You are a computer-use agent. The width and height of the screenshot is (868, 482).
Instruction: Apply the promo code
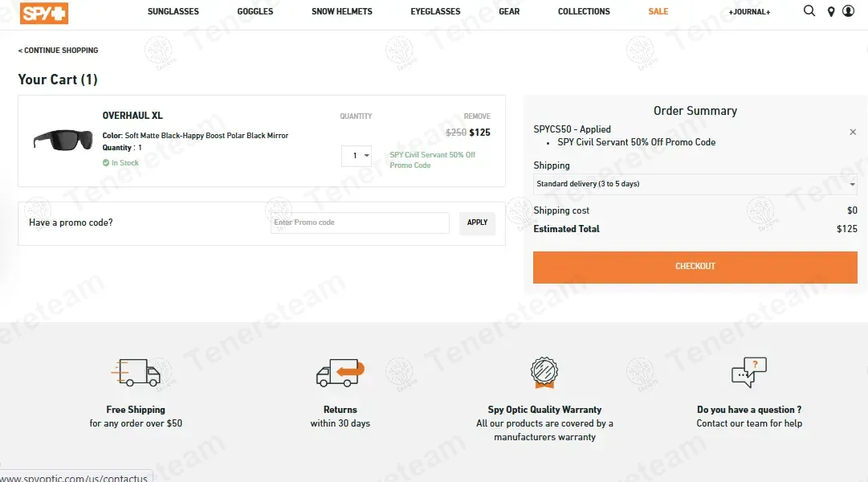pyautogui.click(x=477, y=223)
